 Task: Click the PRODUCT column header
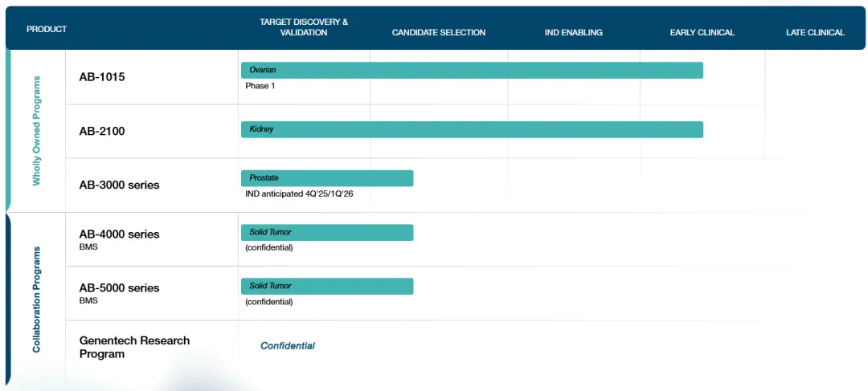click(47, 30)
